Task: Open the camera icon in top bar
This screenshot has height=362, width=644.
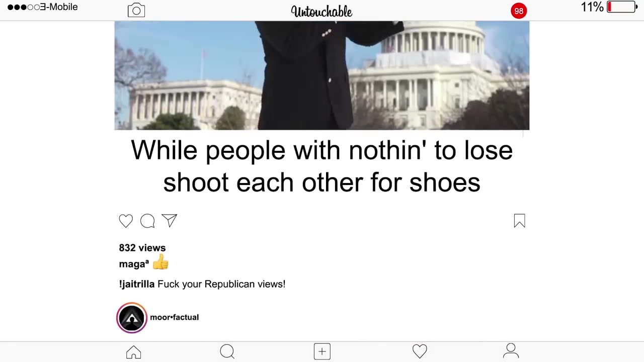Action: coord(136,11)
